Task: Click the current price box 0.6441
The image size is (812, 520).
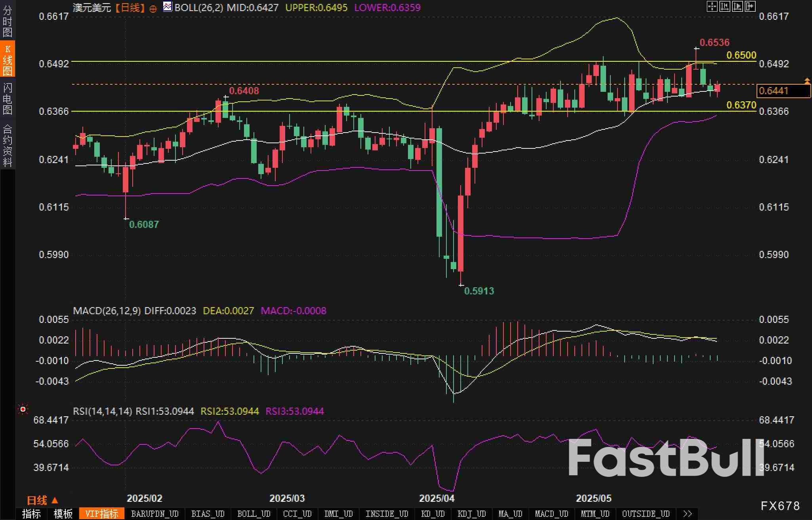Action: 783,91
